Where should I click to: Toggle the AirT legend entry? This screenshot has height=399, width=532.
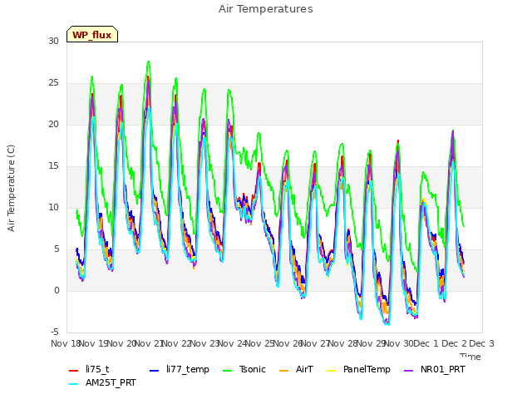[x=296, y=369]
